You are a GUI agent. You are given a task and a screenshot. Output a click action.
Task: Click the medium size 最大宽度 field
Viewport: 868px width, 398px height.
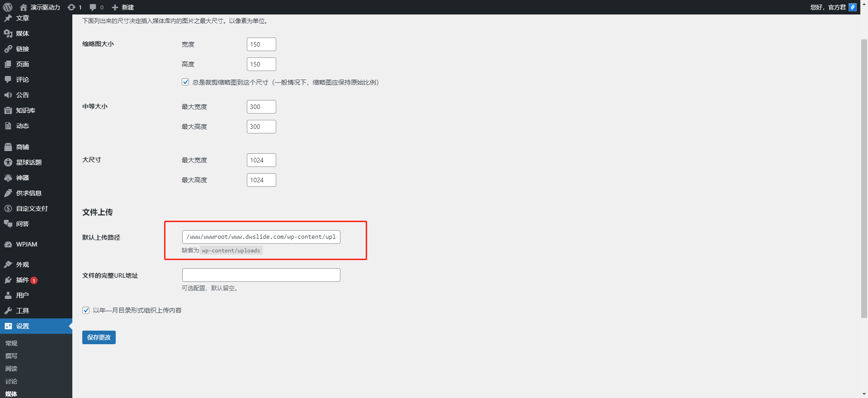click(x=261, y=107)
